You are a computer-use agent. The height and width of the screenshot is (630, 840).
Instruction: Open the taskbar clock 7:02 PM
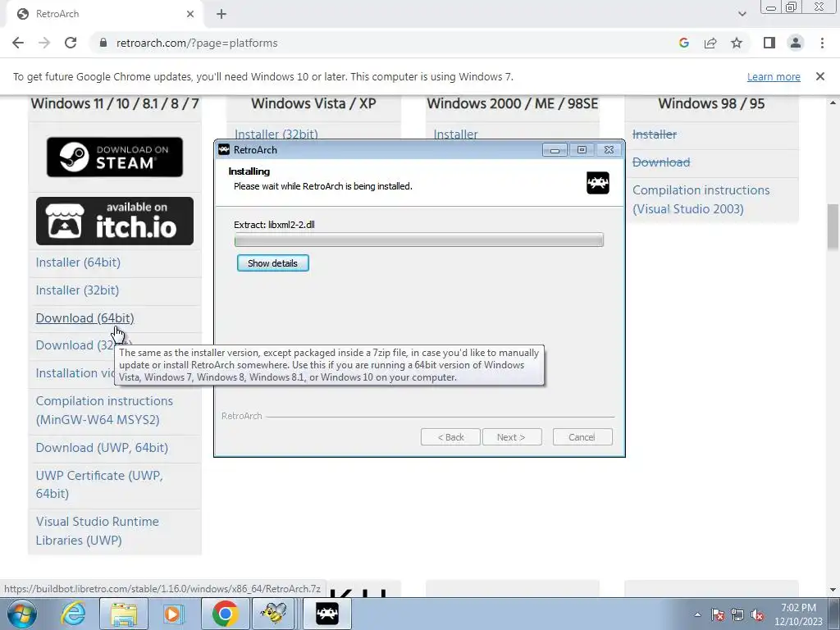click(798, 614)
